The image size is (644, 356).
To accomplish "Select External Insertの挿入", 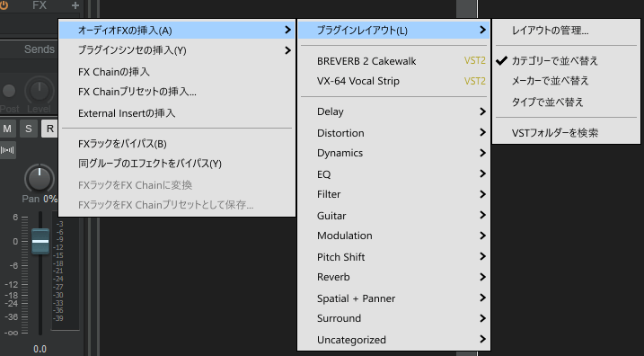I will (x=177, y=113).
